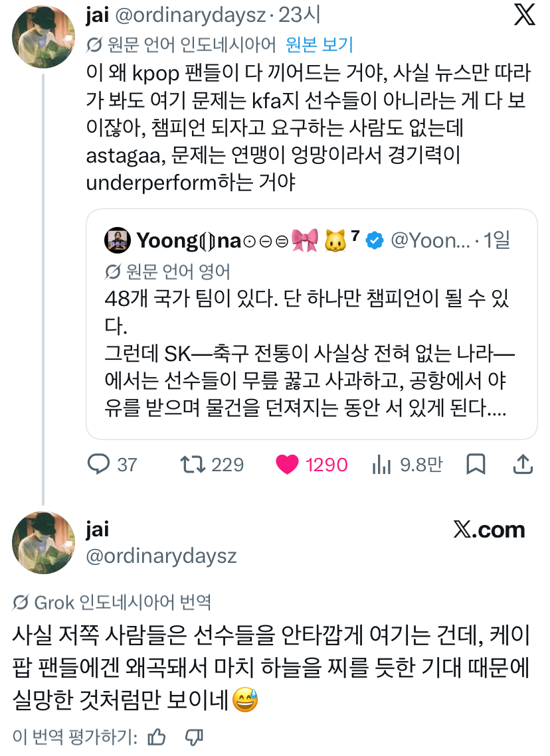Viewport: 550px width, 756px height.
Task: Click the blue verified badge on quoted user
Action: pyautogui.click(x=375, y=240)
